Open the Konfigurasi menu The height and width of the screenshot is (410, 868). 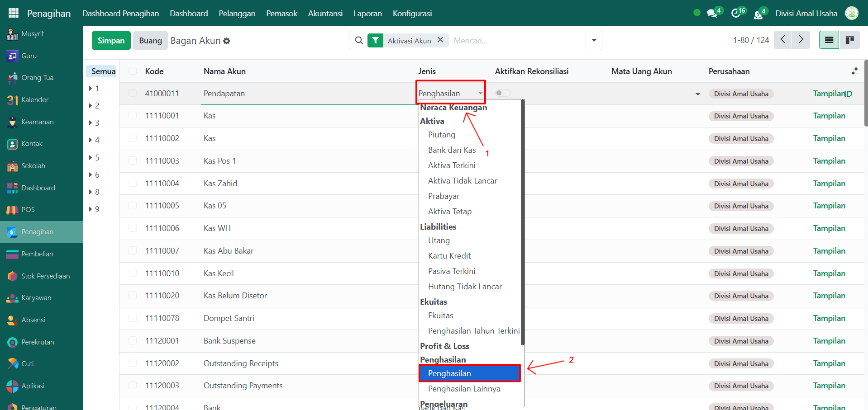pyautogui.click(x=412, y=14)
